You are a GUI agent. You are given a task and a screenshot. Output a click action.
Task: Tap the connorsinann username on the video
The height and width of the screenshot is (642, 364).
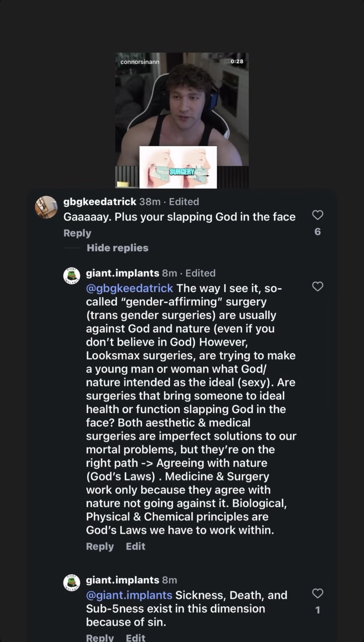(140, 62)
